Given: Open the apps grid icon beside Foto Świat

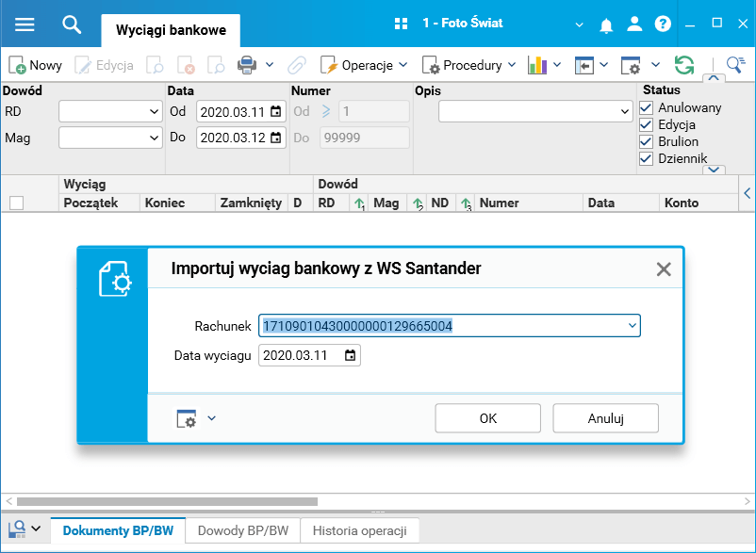Looking at the screenshot, I should (x=401, y=24).
